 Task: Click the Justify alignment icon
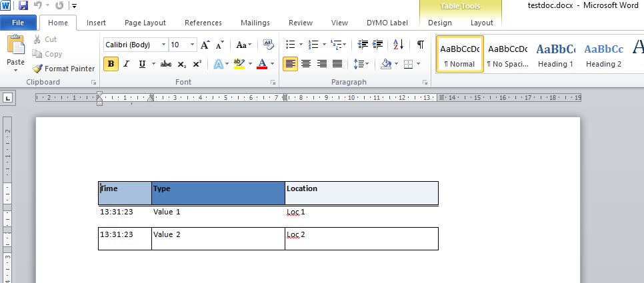(x=337, y=65)
